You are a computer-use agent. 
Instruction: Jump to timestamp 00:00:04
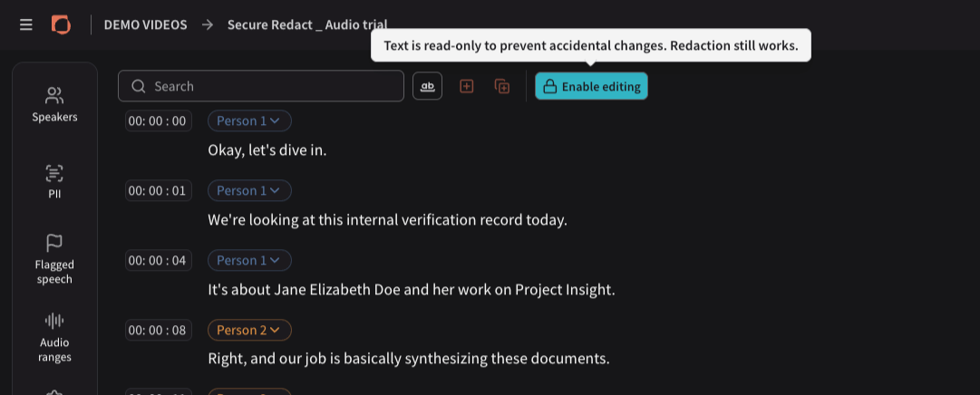point(158,260)
